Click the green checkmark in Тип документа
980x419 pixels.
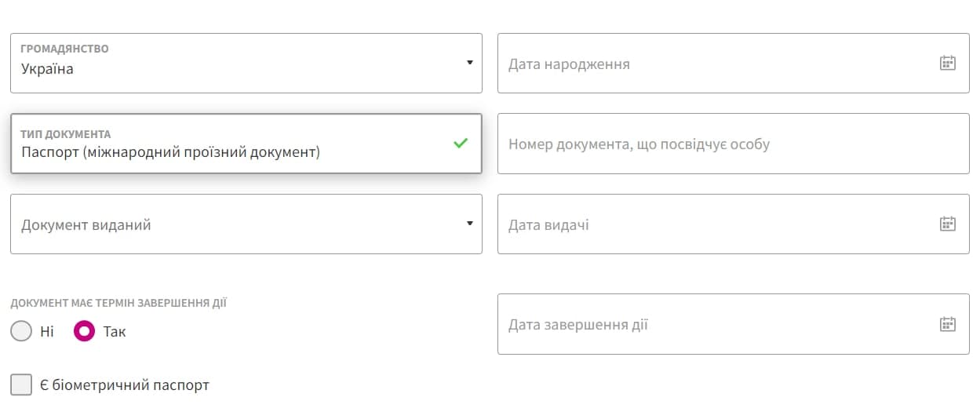[x=461, y=143]
